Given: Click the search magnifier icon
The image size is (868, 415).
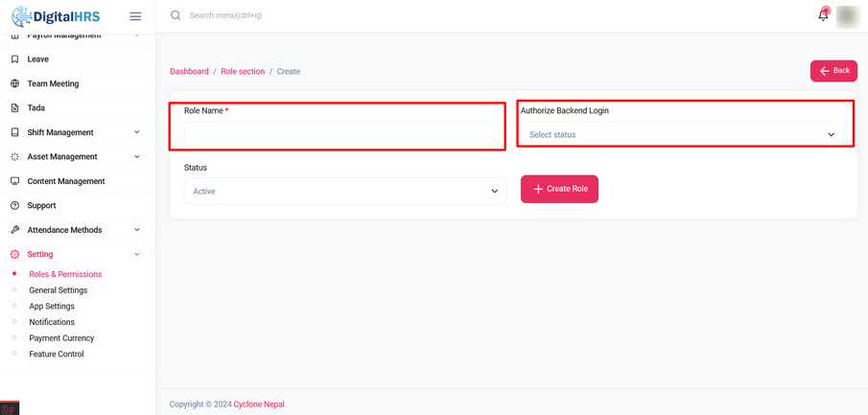Looking at the screenshot, I should pos(176,15).
